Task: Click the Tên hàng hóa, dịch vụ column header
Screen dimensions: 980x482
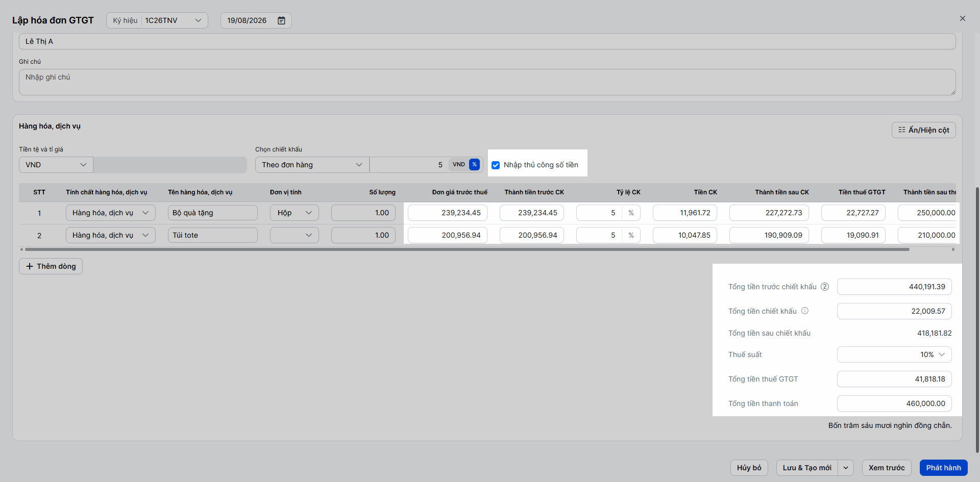Action: [200, 192]
